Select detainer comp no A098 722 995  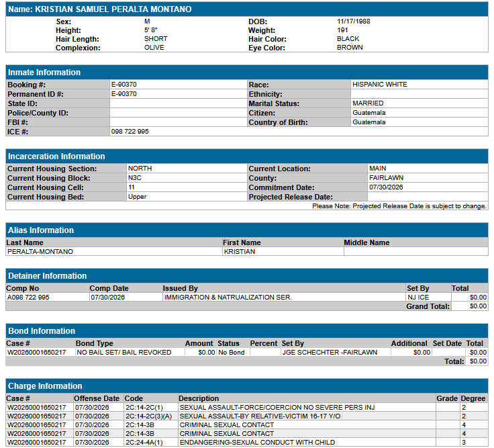(x=28, y=298)
